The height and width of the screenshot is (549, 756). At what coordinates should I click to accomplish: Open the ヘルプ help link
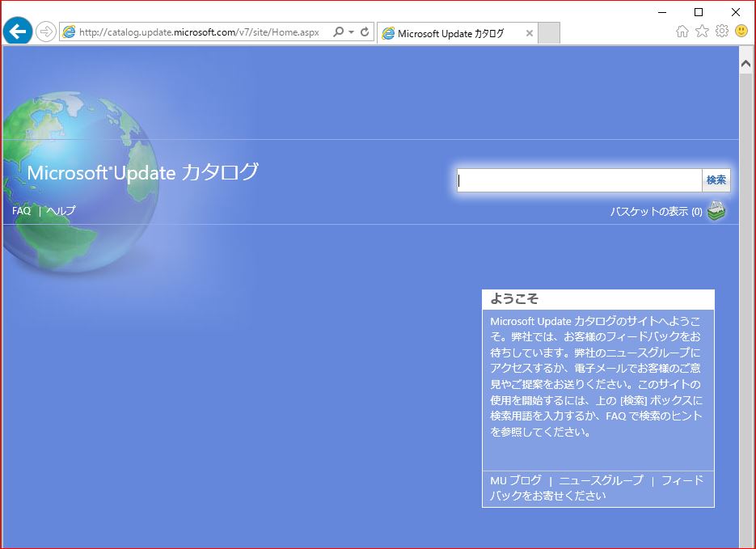(x=61, y=211)
